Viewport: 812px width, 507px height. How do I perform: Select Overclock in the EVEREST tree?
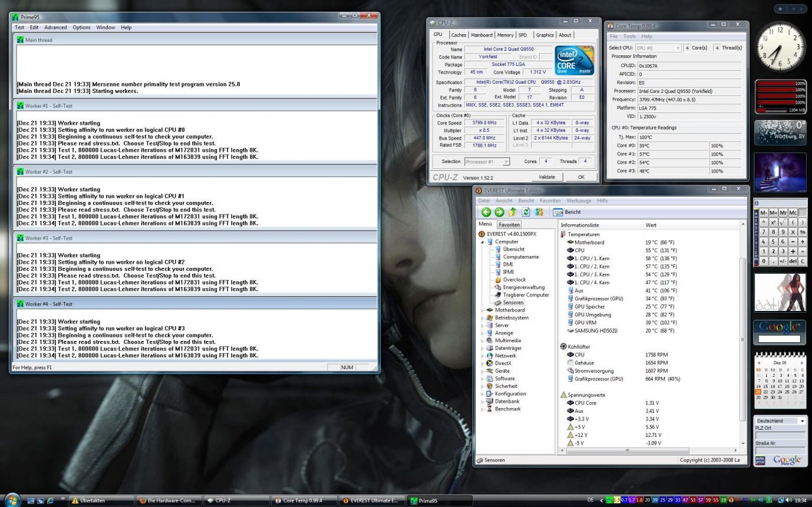click(510, 280)
